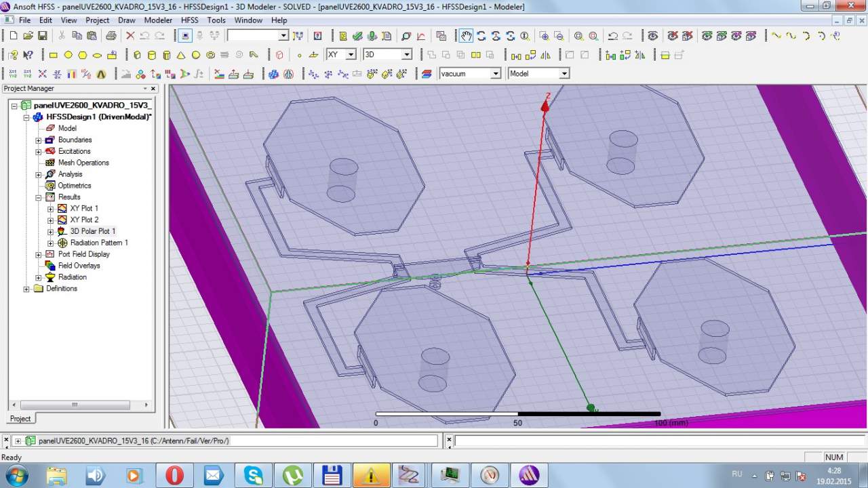
Task: Draw a rectangle with the rectangle tool
Action: 54,55
